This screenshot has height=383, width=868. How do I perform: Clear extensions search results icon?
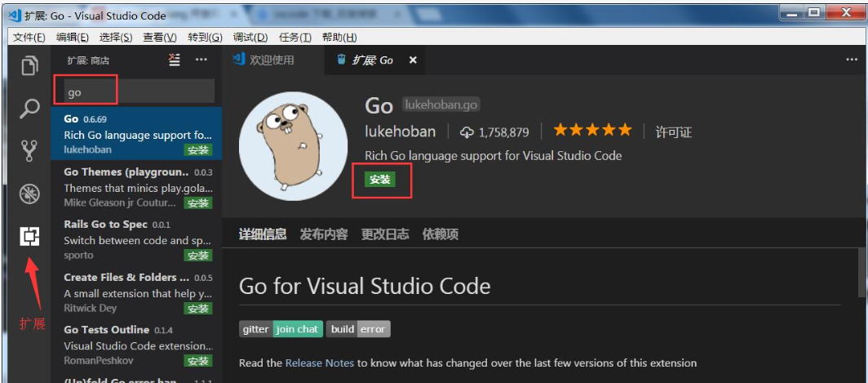[x=175, y=60]
